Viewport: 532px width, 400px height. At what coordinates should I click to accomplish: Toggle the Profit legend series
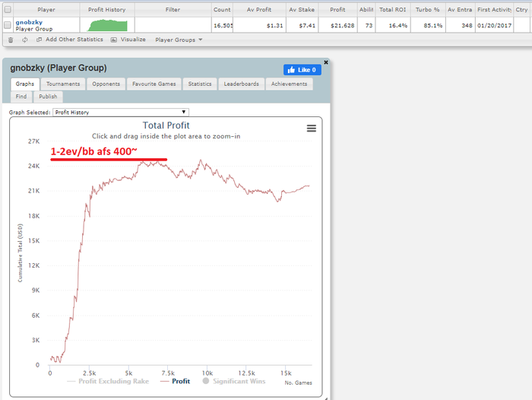click(175, 381)
